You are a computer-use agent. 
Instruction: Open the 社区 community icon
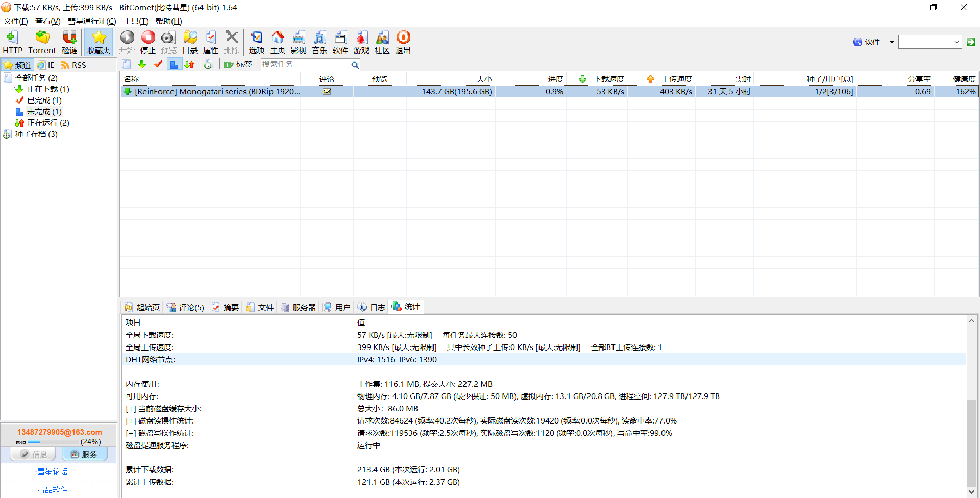tap(382, 42)
